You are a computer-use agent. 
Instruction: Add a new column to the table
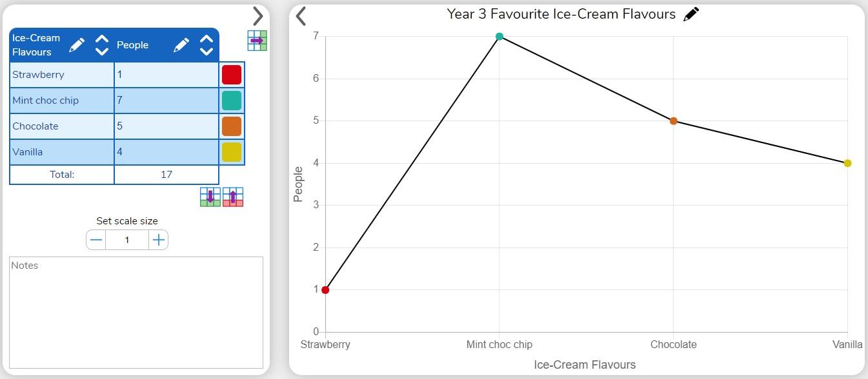(x=257, y=41)
